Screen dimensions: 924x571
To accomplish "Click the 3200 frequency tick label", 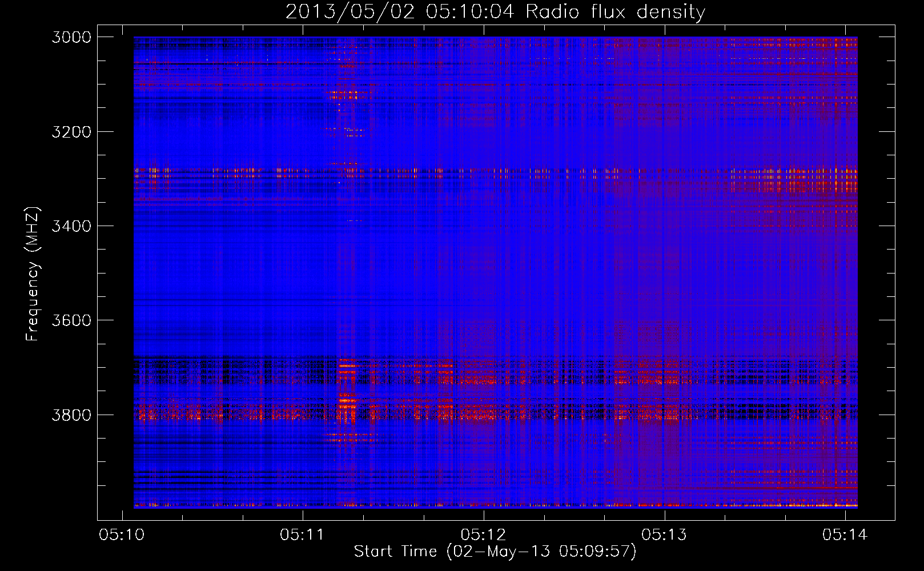I will point(71,132).
